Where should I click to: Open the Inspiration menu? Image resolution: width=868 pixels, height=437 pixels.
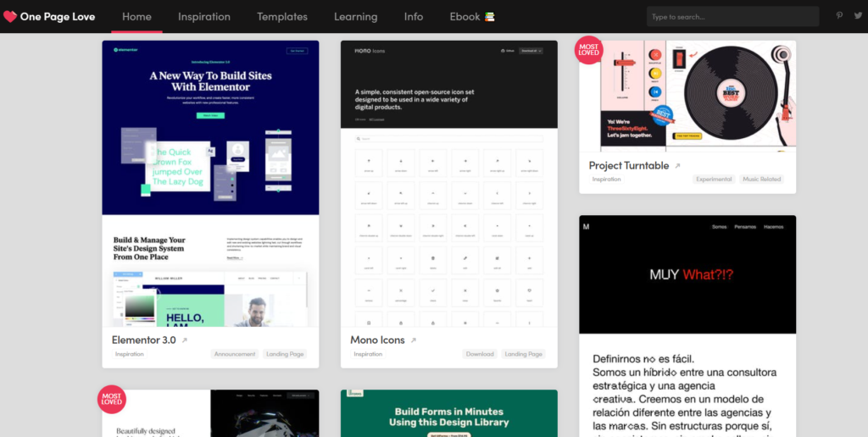pyautogui.click(x=204, y=17)
